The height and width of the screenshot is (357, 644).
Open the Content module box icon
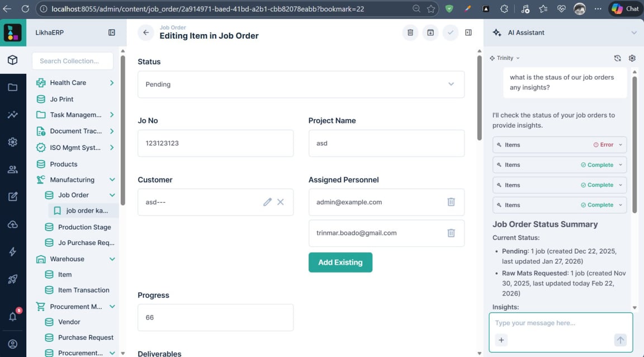click(12, 60)
